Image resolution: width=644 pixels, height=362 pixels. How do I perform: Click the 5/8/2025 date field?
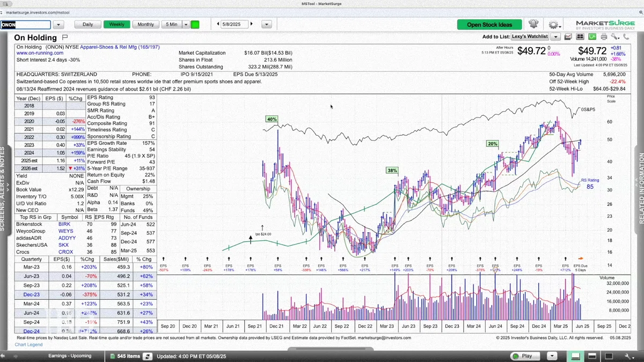[235, 24]
